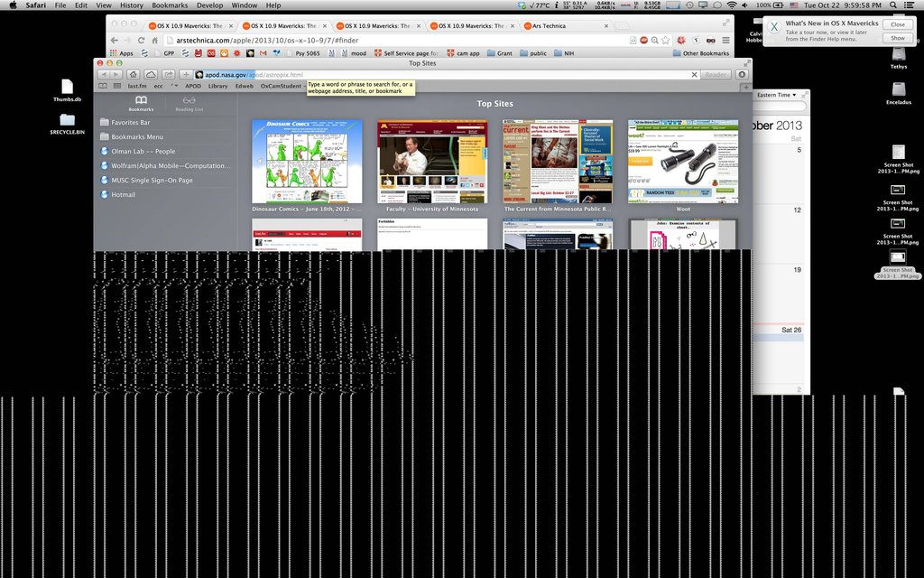Close the Ars Technica tab in Chrome

pos(606,26)
